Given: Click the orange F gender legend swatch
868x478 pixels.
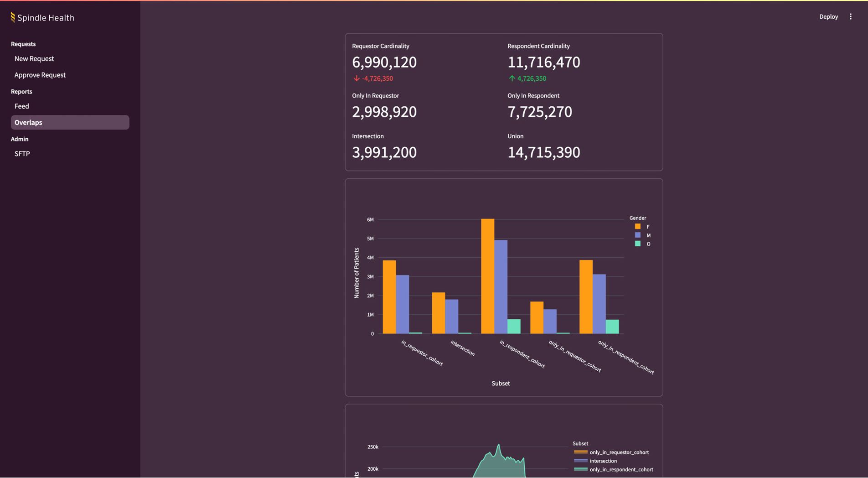Looking at the screenshot, I should point(638,226).
